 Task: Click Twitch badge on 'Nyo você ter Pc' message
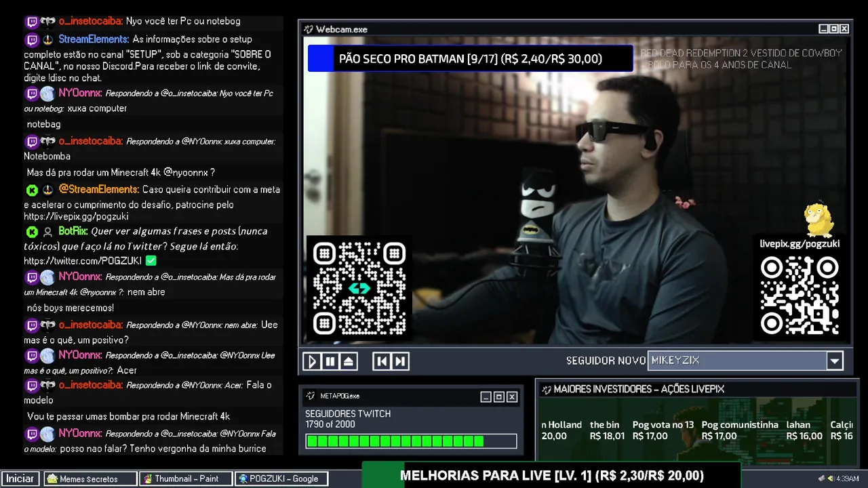[32, 22]
